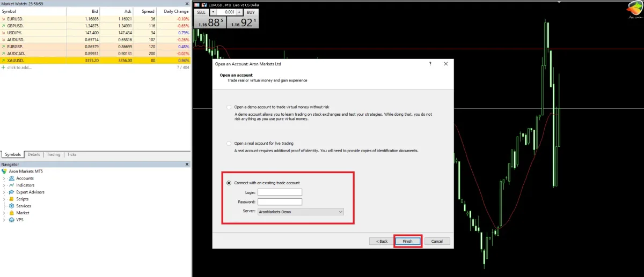This screenshot has width=644, height=277.
Task: Click the Back button in the dialog
Action: pyautogui.click(x=382, y=241)
